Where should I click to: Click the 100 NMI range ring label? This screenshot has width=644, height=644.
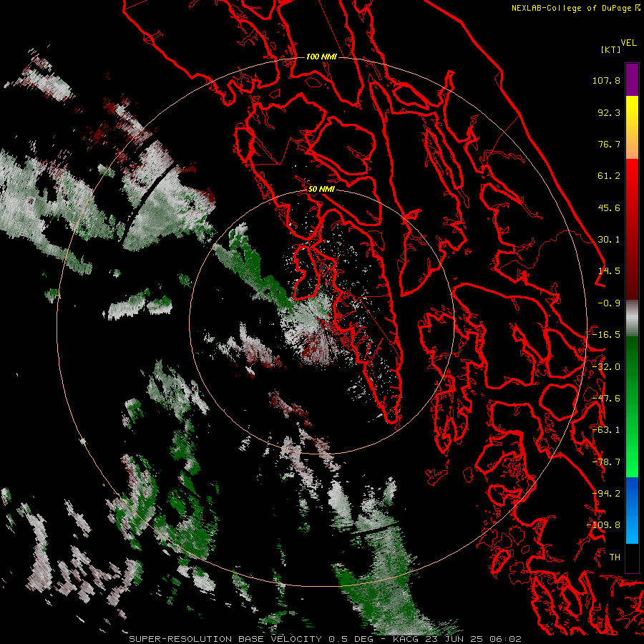pos(321,57)
